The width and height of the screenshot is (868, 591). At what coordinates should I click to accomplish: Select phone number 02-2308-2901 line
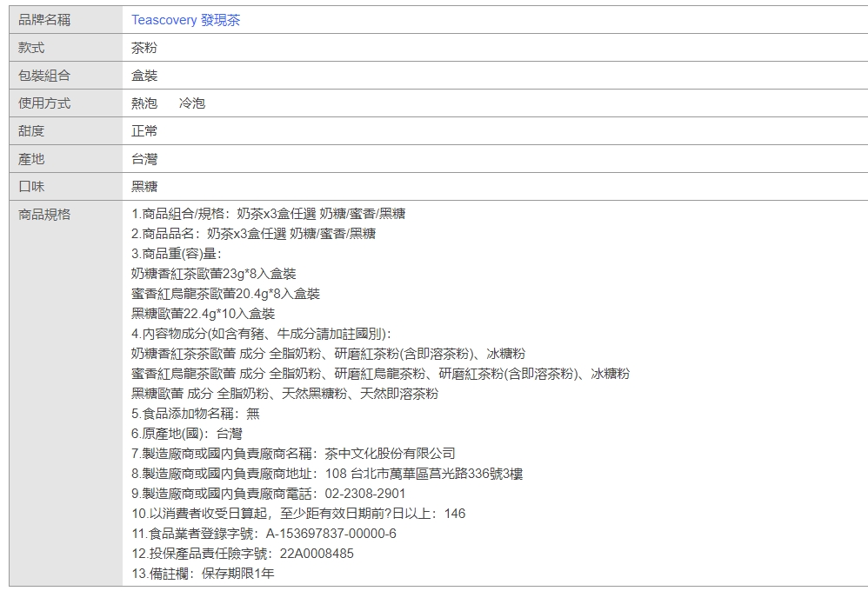tap(269, 494)
